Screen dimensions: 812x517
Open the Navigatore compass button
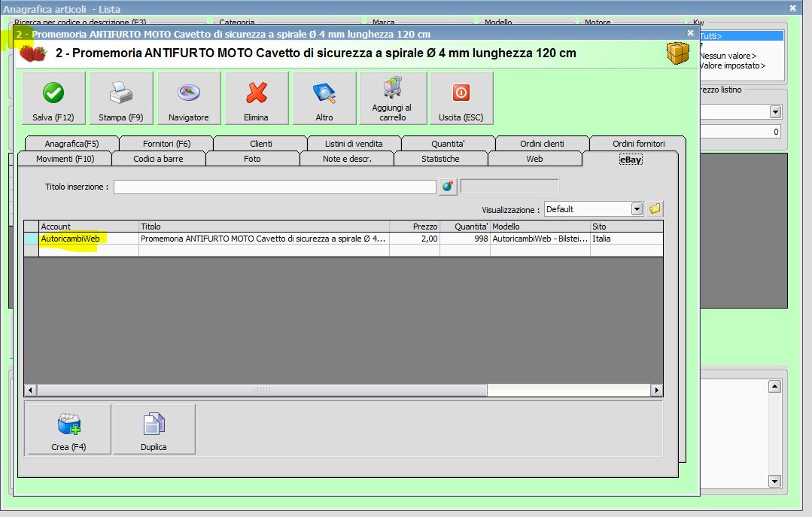tap(188, 99)
